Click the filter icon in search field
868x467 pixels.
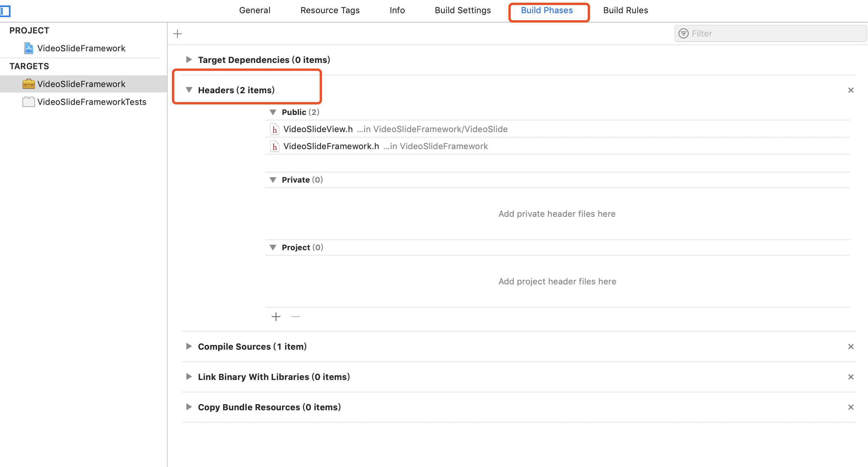(684, 34)
